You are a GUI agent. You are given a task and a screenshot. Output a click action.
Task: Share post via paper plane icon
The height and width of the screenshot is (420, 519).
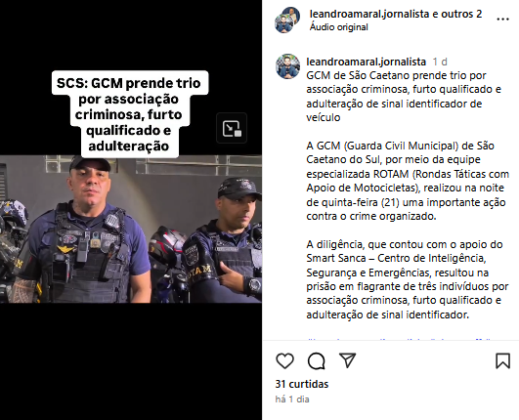pyautogui.click(x=347, y=360)
